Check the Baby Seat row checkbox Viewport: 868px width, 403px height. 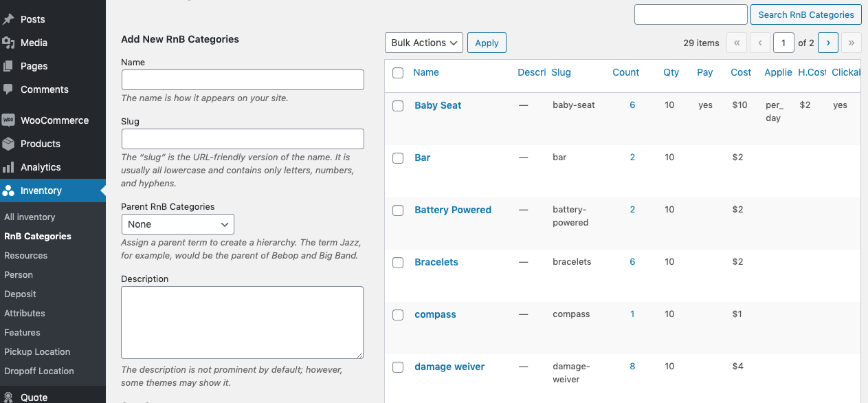(398, 106)
